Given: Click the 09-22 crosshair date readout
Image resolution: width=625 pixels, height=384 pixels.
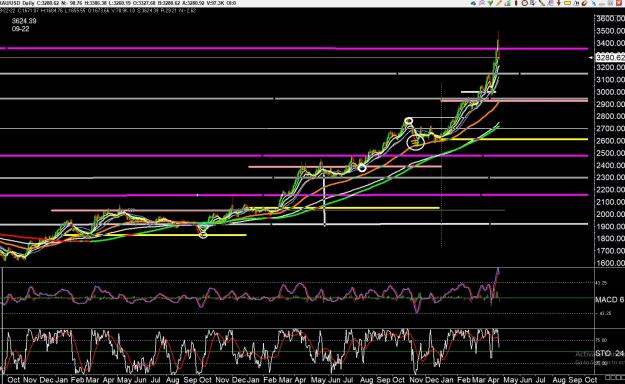Looking at the screenshot, I should [20, 29].
